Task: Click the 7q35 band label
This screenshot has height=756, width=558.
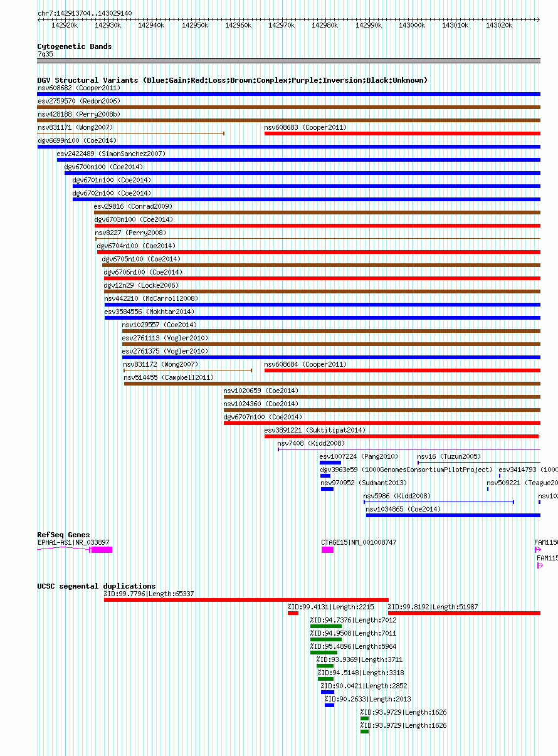Action: click(45, 55)
